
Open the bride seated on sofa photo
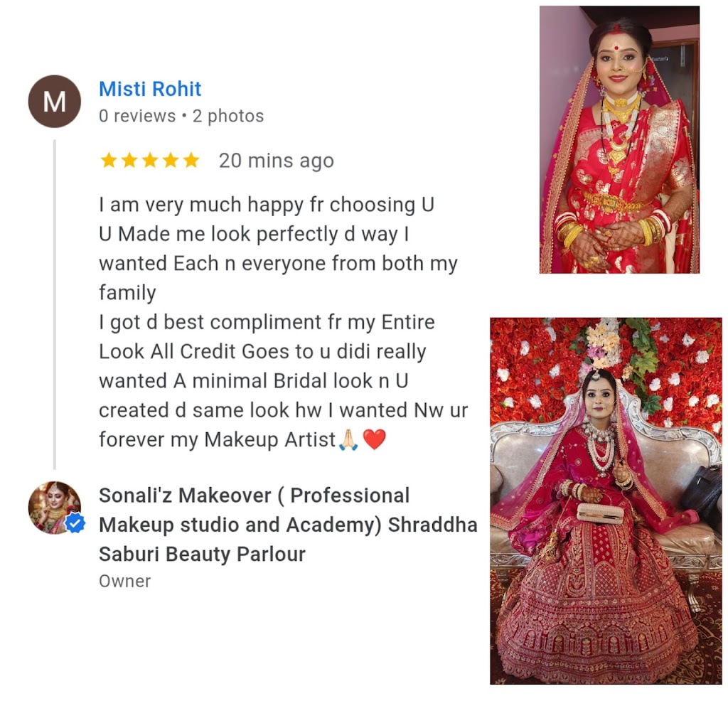point(606,501)
